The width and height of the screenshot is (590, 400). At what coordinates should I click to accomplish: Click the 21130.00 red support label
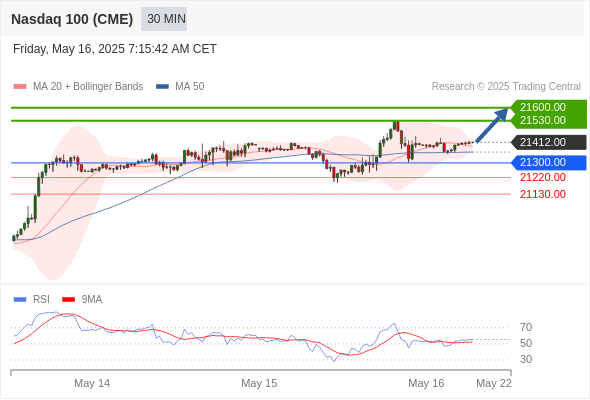[543, 194]
